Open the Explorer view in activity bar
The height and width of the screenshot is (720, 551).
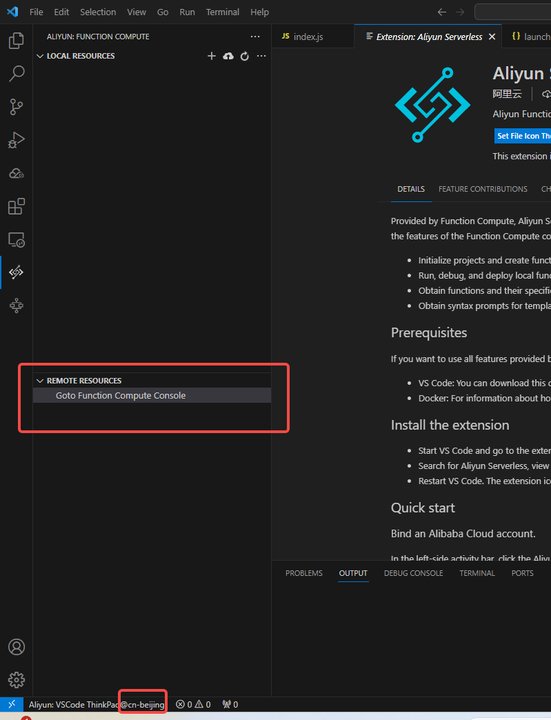(x=16, y=41)
